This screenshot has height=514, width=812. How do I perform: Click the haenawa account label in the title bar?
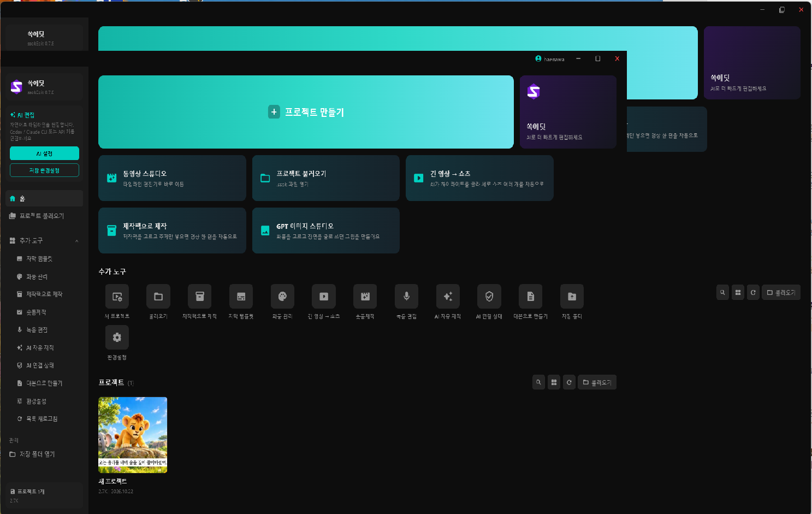[x=550, y=59]
